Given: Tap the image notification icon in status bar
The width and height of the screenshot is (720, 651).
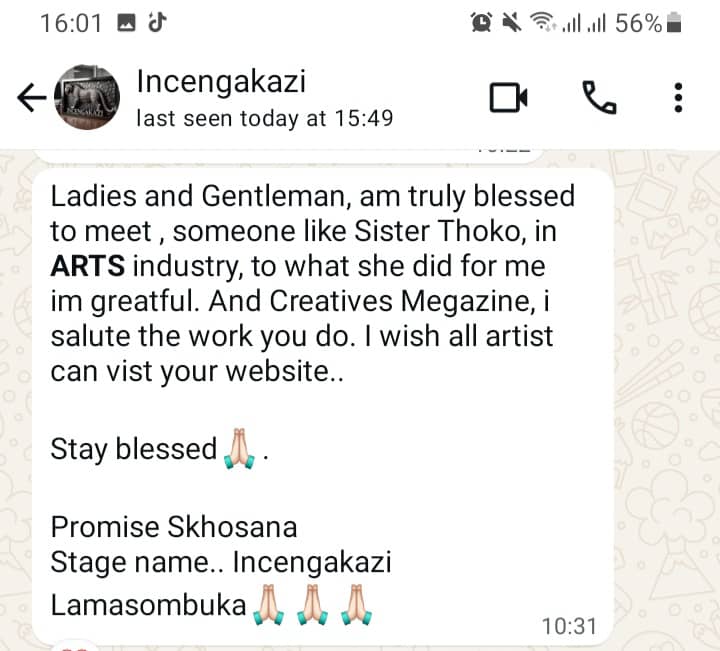Looking at the screenshot, I should [x=126, y=23].
